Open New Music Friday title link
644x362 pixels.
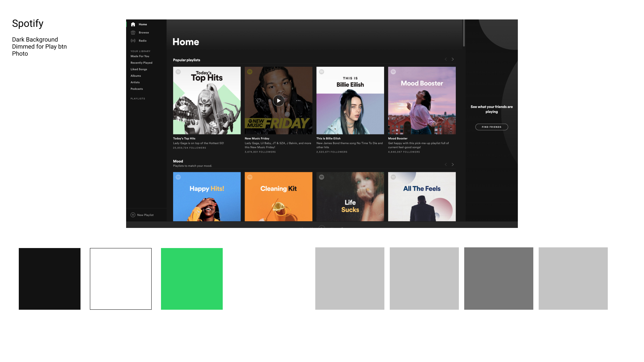(257, 138)
